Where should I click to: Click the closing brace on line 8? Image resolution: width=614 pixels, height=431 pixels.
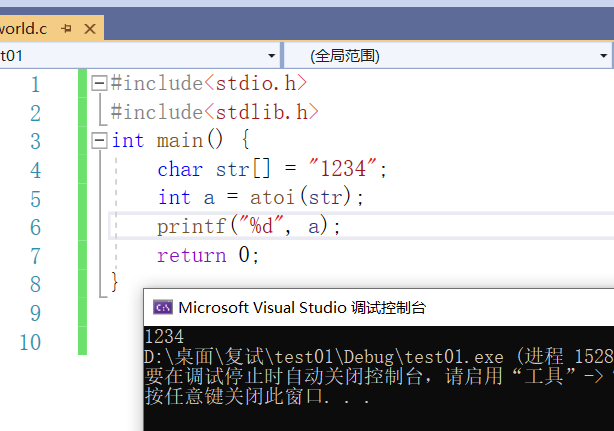point(114,282)
